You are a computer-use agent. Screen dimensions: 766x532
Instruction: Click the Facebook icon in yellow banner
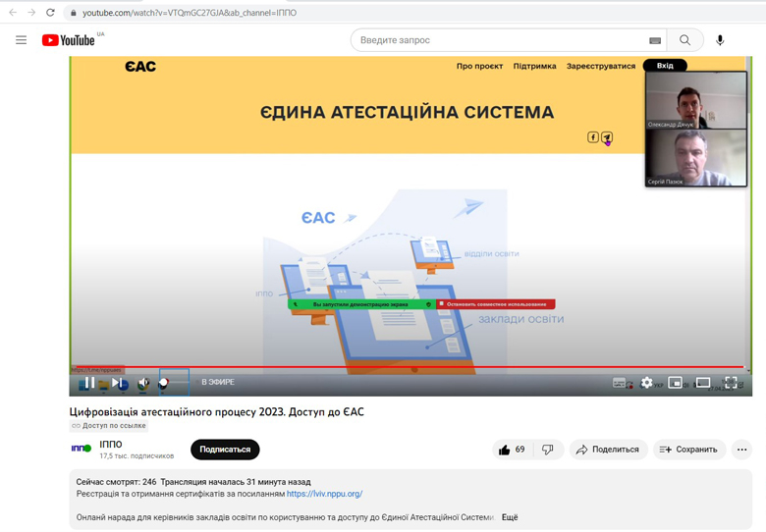click(x=592, y=137)
